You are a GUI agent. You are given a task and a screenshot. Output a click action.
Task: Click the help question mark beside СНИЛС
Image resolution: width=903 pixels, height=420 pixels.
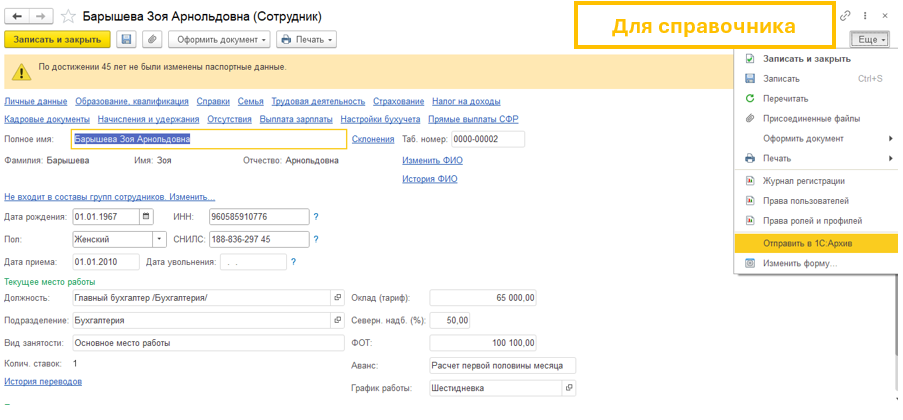tap(316, 239)
